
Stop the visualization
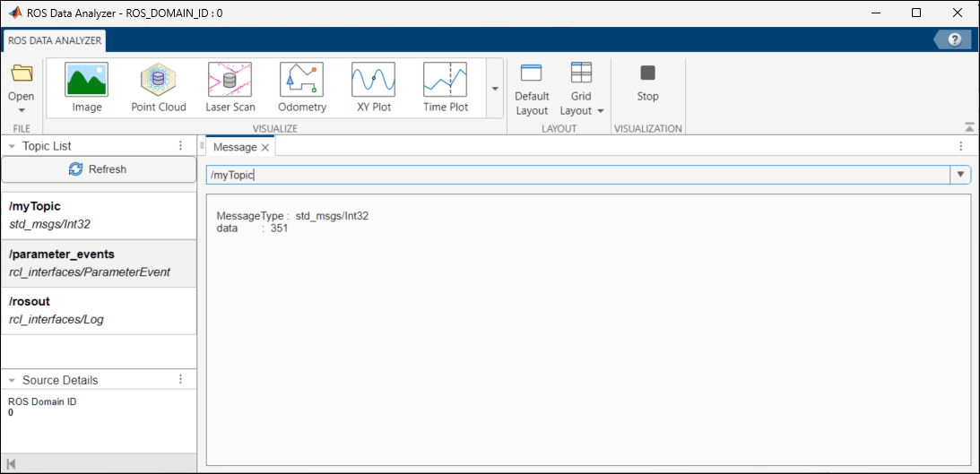tap(647, 83)
